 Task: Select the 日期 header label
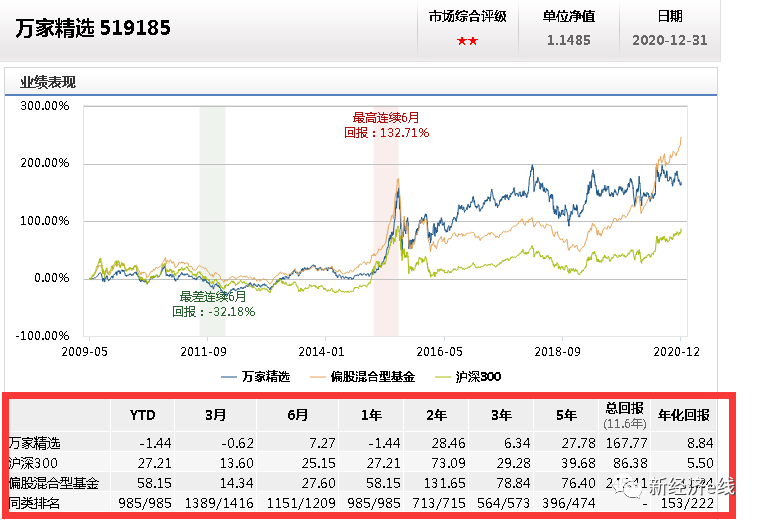pyautogui.click(x=670, y=16)
